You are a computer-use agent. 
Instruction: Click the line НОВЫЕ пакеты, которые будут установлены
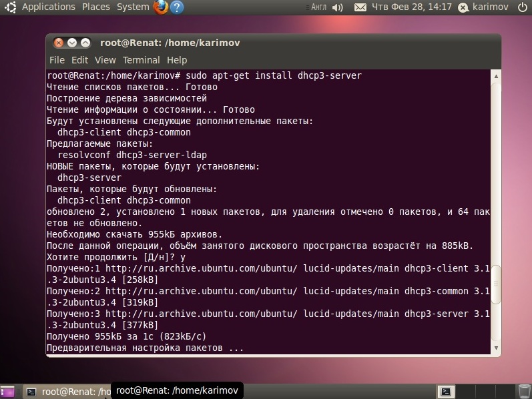[x=153, y=166]
